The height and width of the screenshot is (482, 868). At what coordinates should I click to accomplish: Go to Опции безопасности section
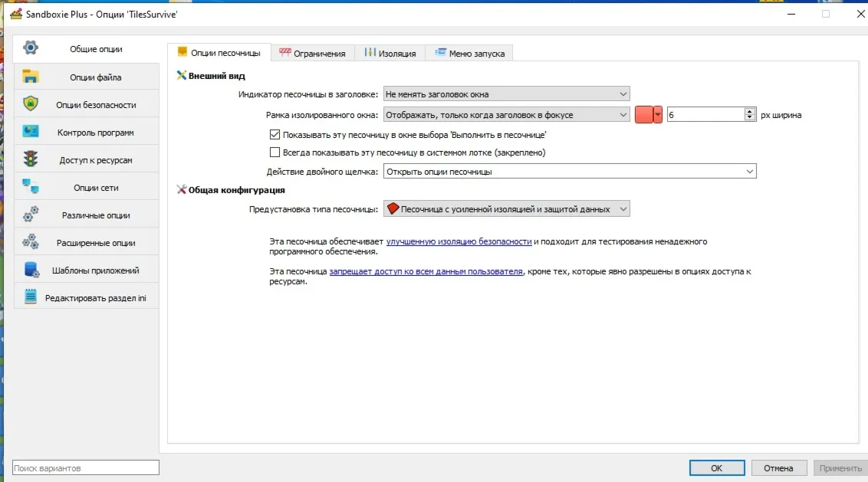[x=87, y=104]
